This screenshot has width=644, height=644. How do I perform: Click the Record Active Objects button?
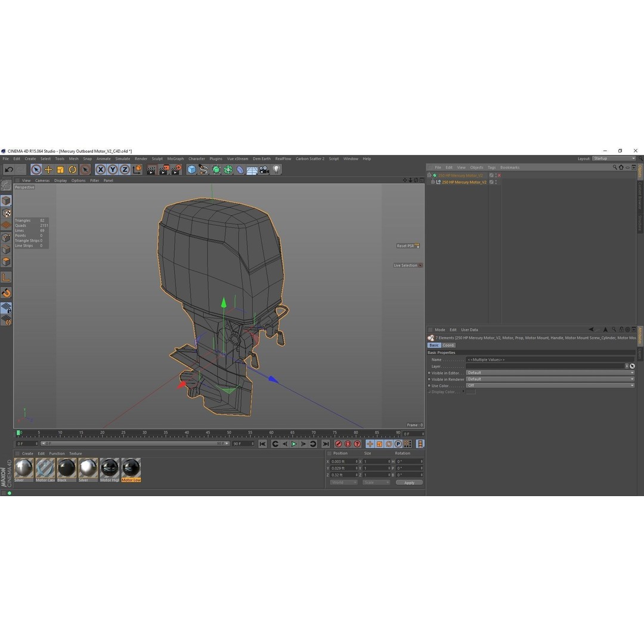(x=339, y=444)
